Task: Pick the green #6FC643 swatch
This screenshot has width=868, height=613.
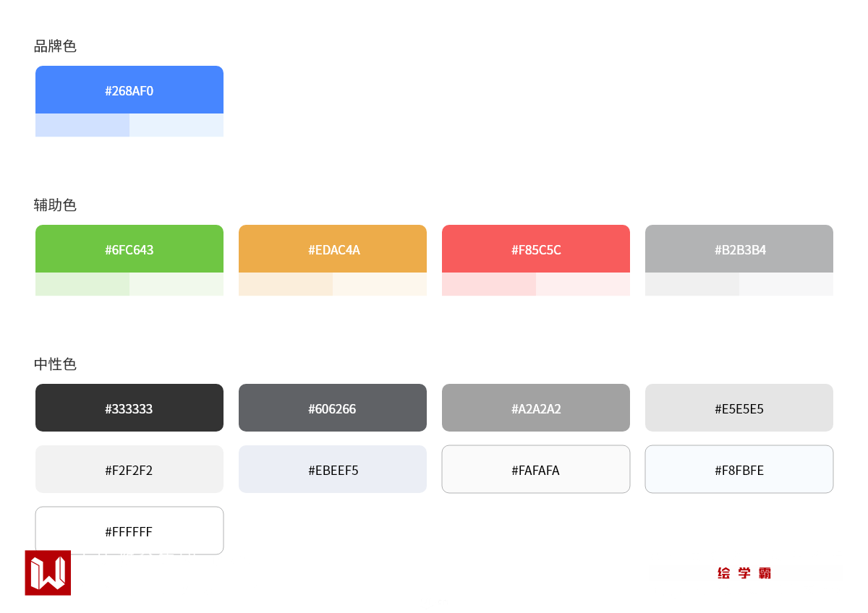Action: point(129,249)
